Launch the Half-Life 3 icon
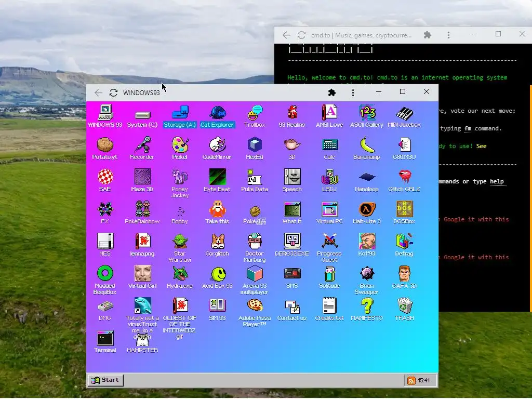This screenshot has width=532, height=399. 367,209
